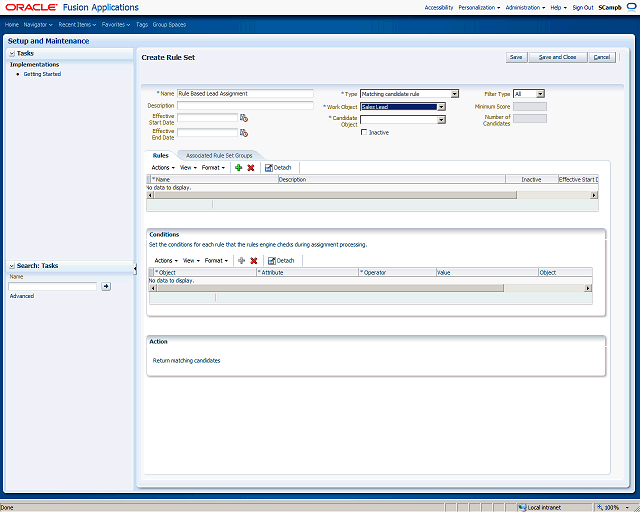Delete condition using red X in Conditions toolbar
Screen dimensions: 640x512
(x=253, y=260)
